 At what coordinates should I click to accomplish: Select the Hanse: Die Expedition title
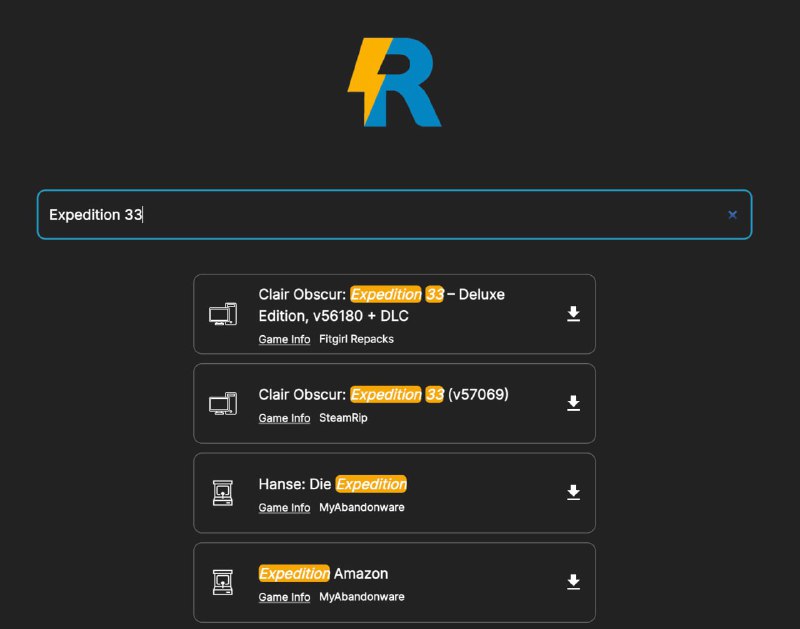[x=332, y=484]
